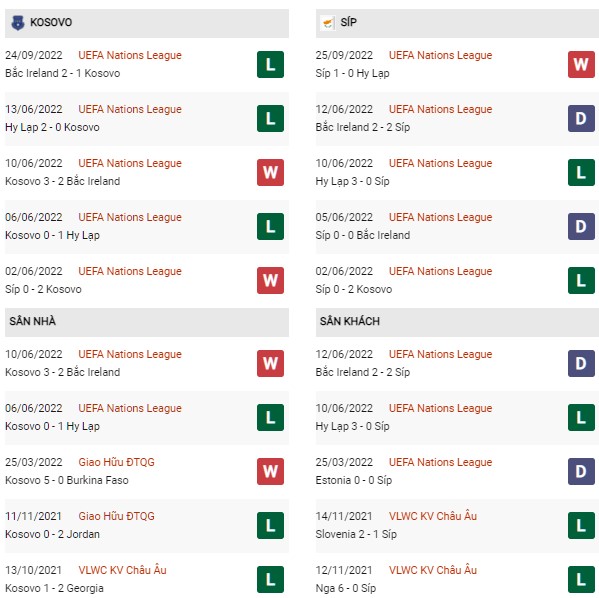Click the Kosovo 0 - 2 Jordan match row
The image size is (599, 598).
point(147,525)
